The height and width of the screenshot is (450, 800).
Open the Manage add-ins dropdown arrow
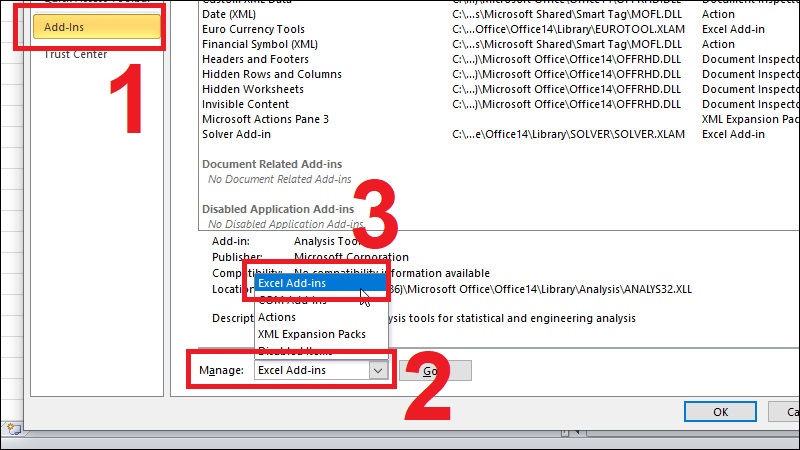click(x=378, y=370)
